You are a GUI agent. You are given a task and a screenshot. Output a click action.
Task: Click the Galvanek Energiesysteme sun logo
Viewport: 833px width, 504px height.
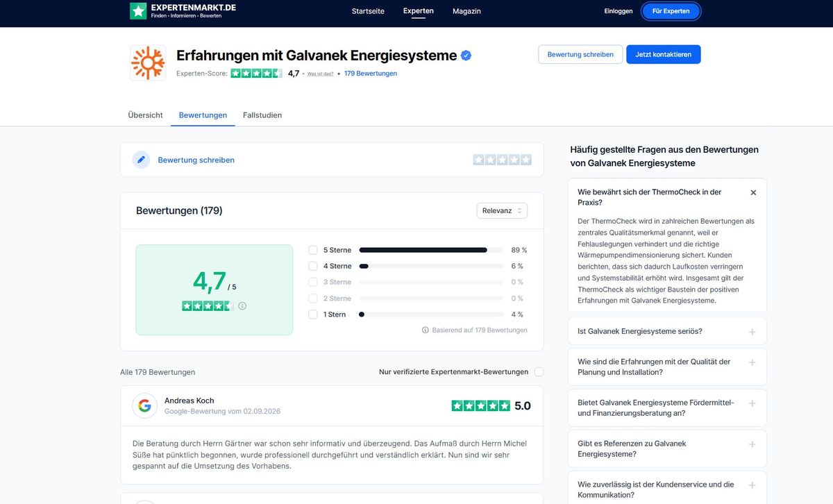click(x=148, y=63)
